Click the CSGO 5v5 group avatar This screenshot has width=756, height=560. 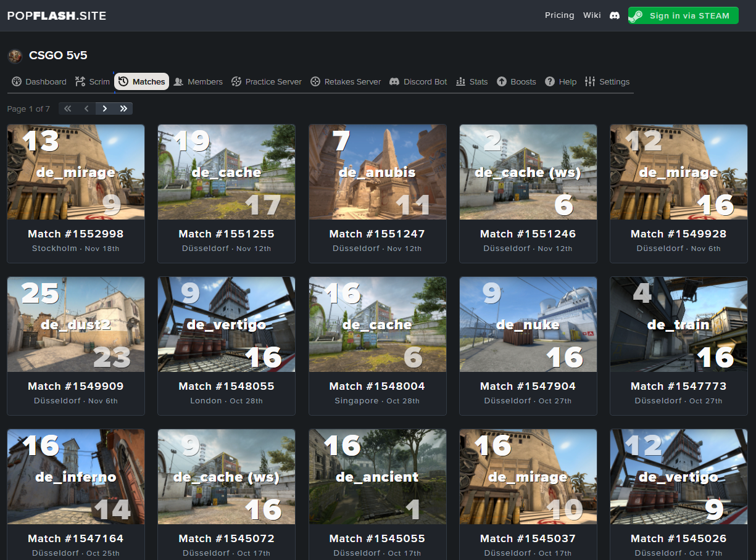tap(15, 56)
